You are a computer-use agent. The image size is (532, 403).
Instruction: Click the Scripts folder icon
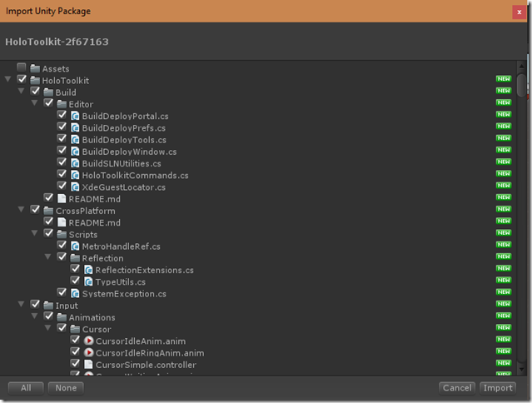click(62, 235)
